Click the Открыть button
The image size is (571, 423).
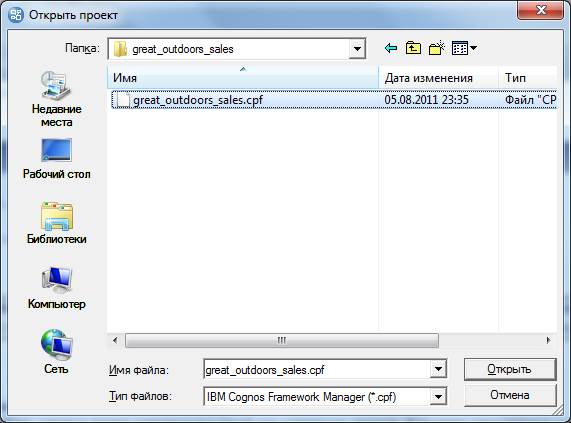tap(510, 369)
